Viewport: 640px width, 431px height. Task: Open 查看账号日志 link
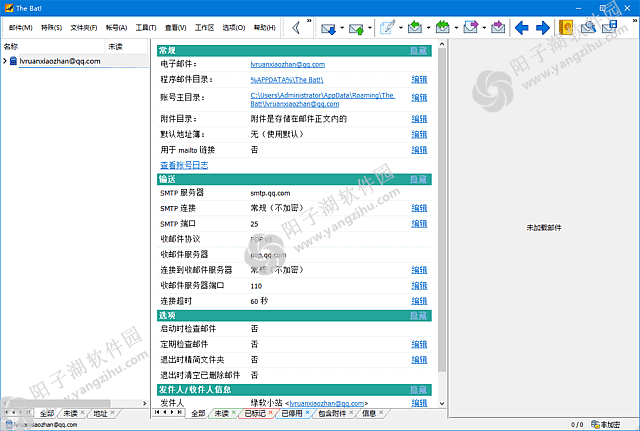[184, 165]
